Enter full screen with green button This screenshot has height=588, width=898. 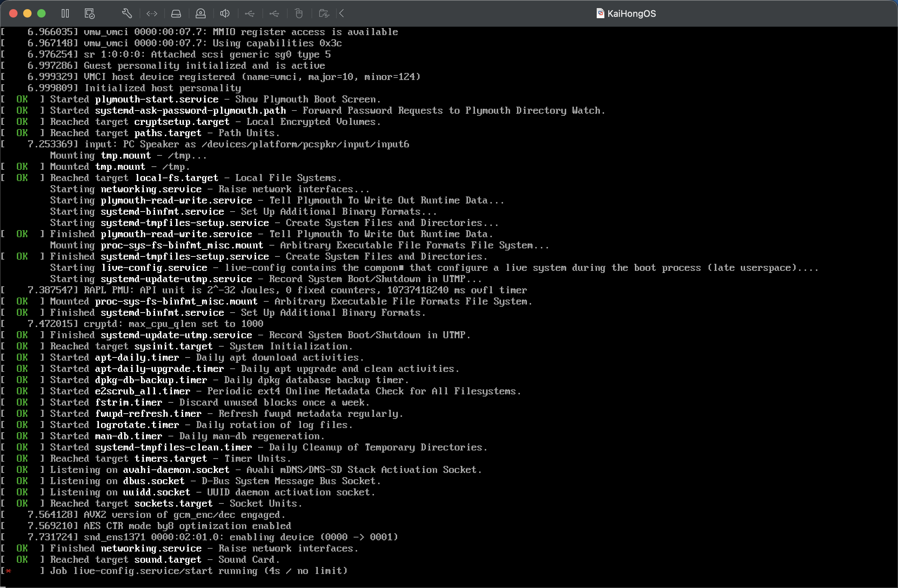[41, 14]
